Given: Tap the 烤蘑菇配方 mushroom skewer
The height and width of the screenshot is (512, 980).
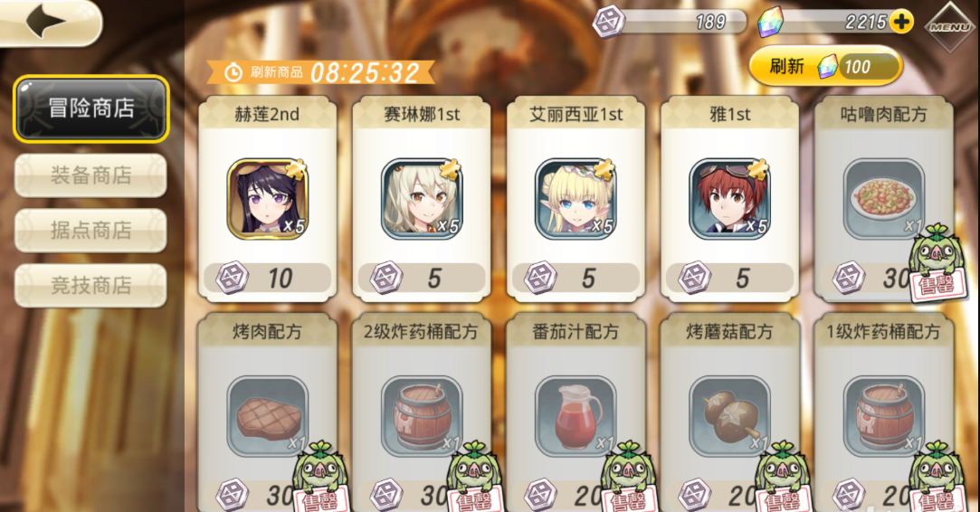Looking at the screenshot, I should click(x=729, y=416).
